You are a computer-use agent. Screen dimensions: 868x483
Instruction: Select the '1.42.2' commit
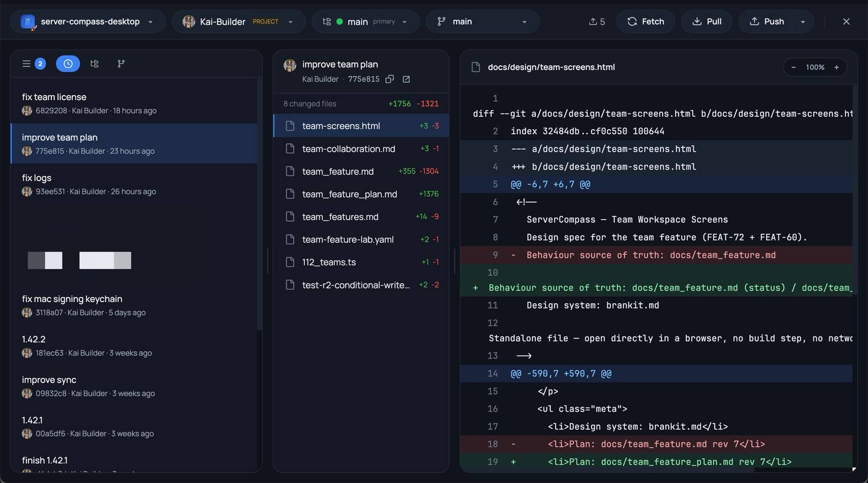click(x=134, y=345)
